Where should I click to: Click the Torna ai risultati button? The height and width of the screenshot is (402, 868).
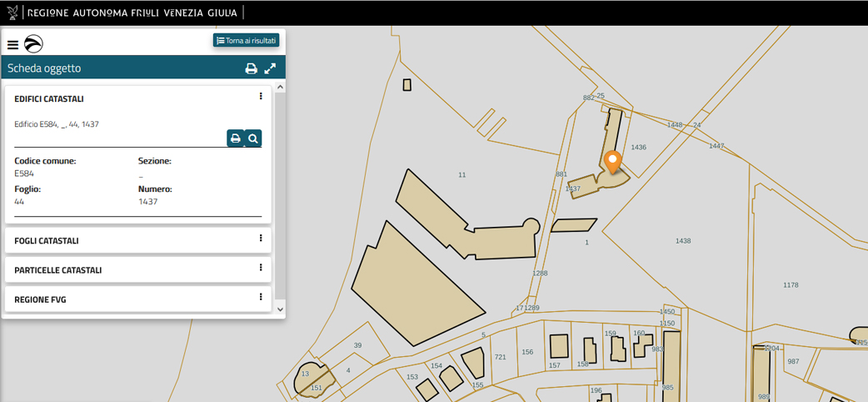[246, 40]
